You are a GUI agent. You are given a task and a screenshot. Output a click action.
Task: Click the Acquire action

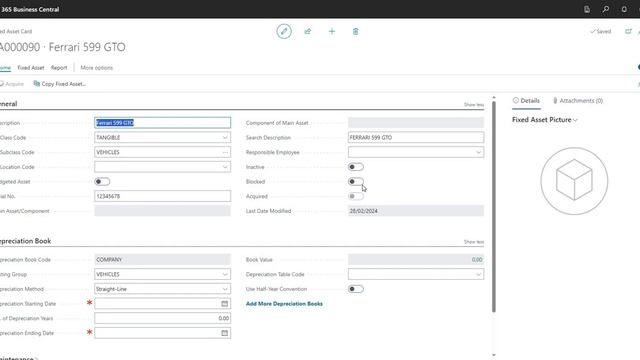12,84
